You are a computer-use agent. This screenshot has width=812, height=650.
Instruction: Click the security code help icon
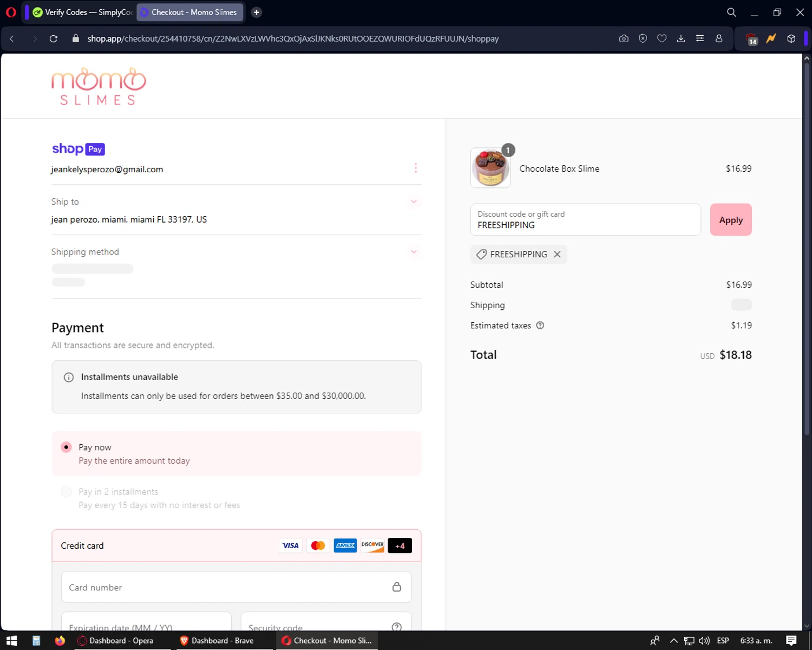pyautogui.click(x=397, y=627)
